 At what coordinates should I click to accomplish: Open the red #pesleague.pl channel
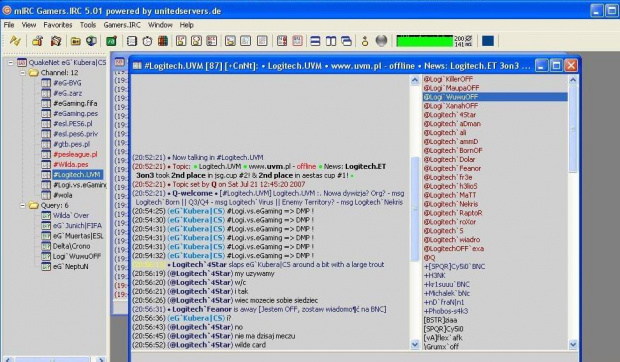tap(75, 155)
